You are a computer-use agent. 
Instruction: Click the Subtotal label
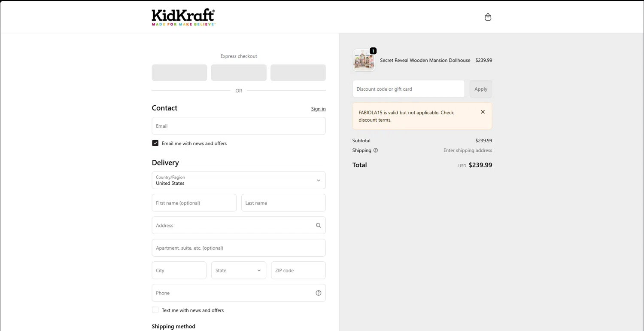point(361,141)
